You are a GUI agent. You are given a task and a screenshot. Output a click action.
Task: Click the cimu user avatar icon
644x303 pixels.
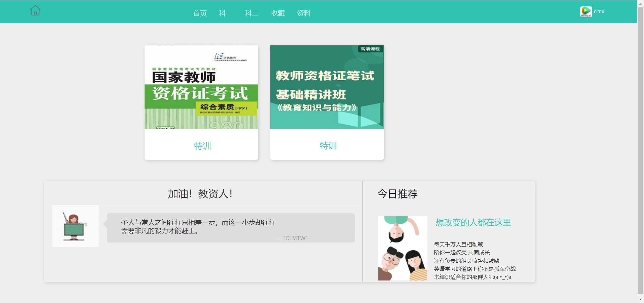(x=586, y=12)
